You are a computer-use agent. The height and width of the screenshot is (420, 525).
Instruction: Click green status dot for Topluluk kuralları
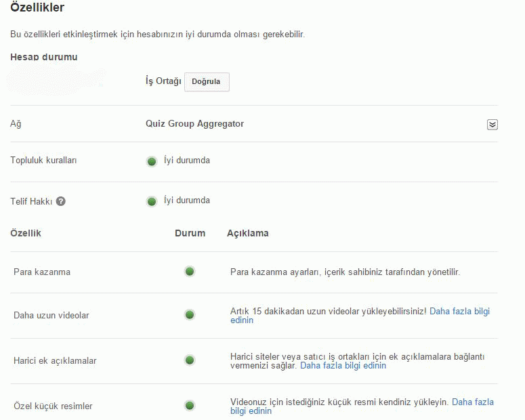(152, 161)
